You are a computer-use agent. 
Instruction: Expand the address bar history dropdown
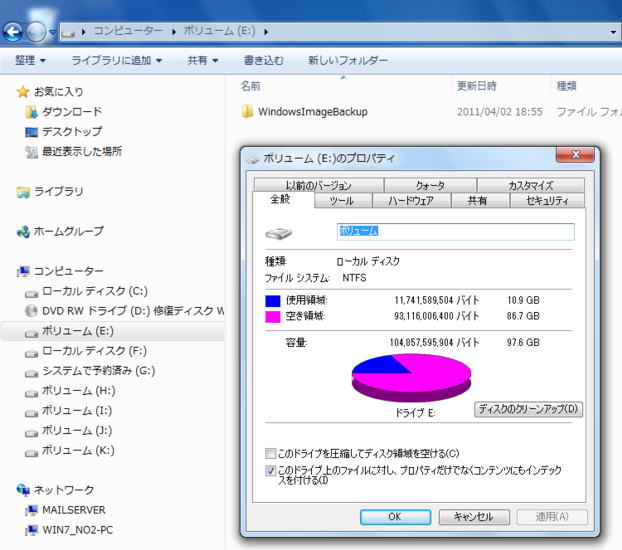tap(613, 32)
